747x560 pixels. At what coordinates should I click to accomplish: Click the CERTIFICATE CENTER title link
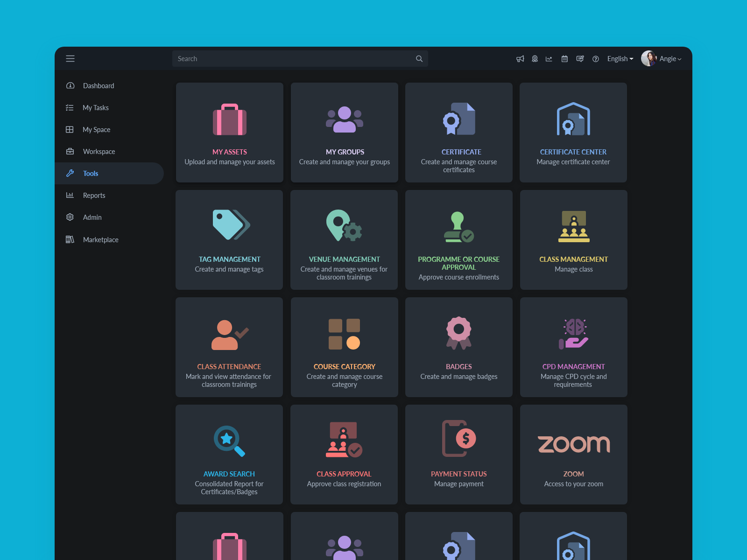tap(573, 152)
